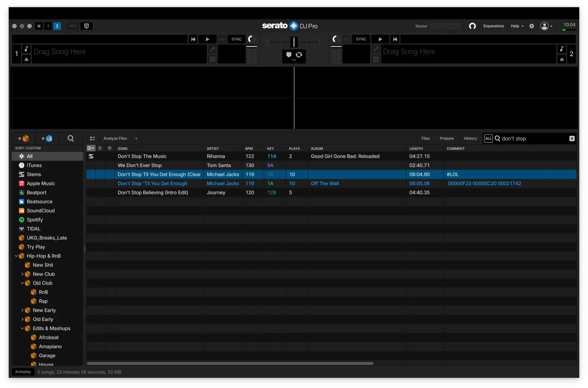Screen dimensions: 588x388
Task: Click deck 1 gain knob
Action: click(x=251, y=39)
